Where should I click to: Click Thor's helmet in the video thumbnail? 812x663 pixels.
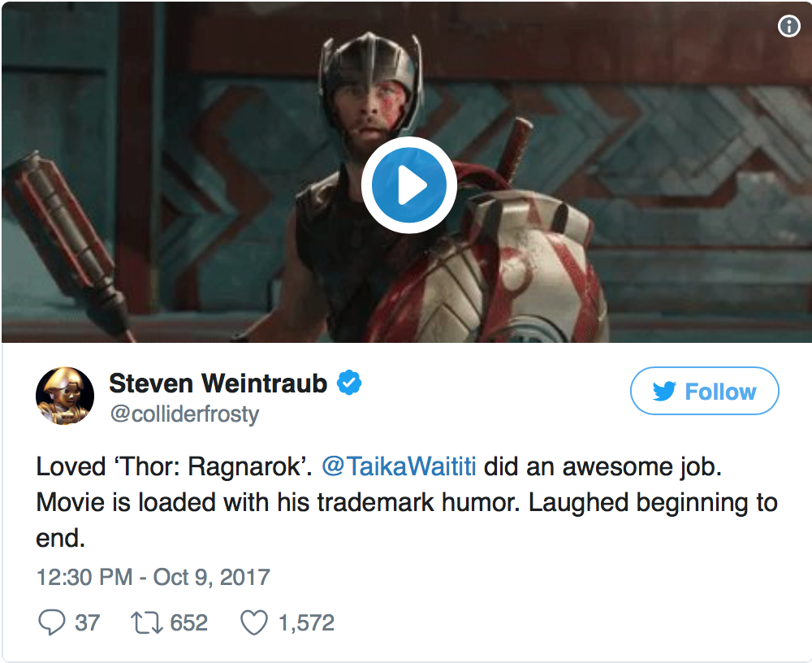pos(370,73)
